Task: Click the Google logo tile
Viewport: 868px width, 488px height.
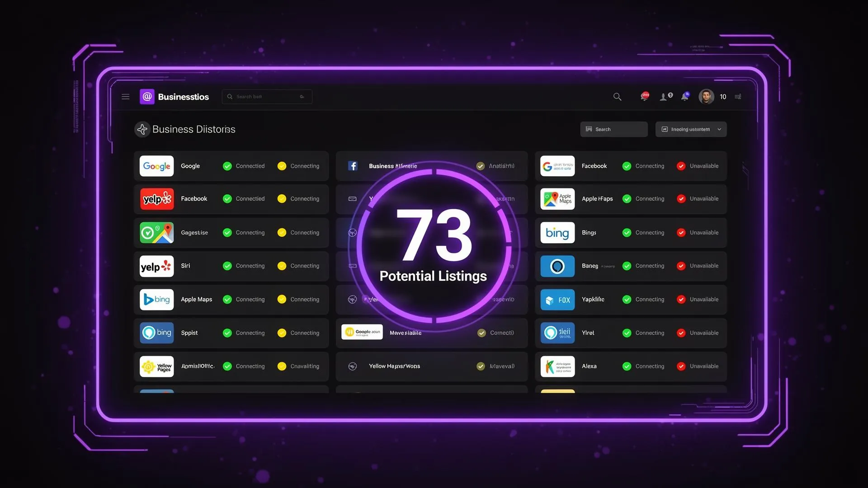Action: click(x=156, y=166)
